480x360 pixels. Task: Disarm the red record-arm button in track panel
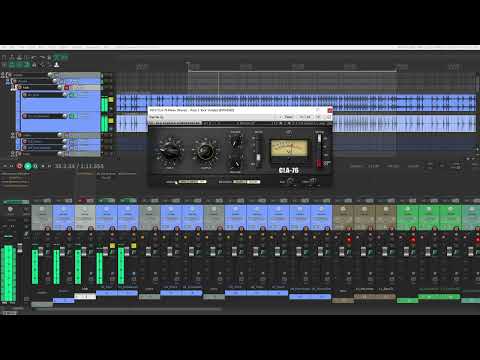coord(66,88)
